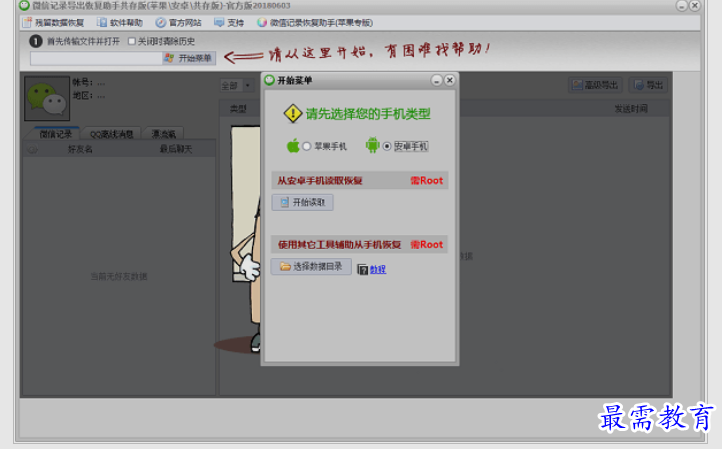Image resolution: width=722 pixels, height=449 pixels.
Task: Click the green Apple logo icon
Action: click(x=293, y=146)
